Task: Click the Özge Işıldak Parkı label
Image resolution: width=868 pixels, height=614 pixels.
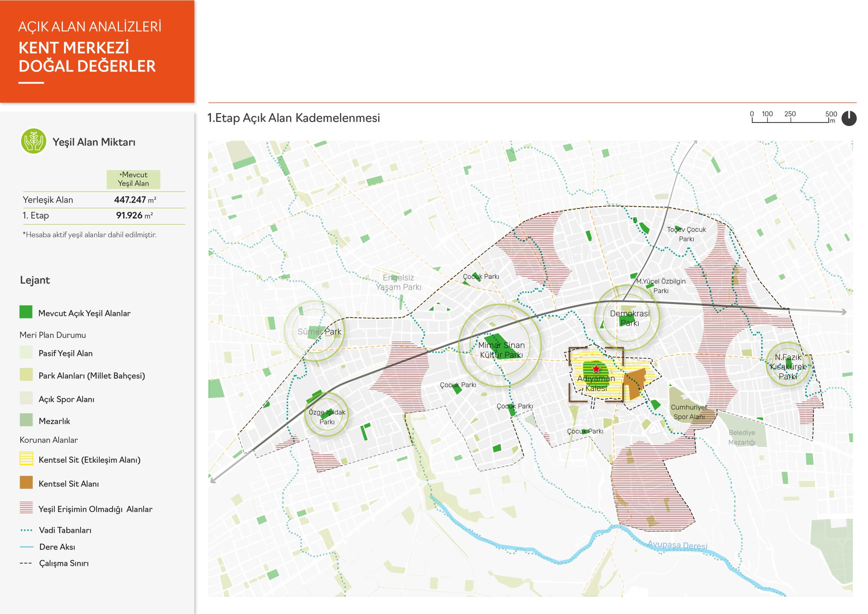Action: pyautogui.click(x=327, y=417)
